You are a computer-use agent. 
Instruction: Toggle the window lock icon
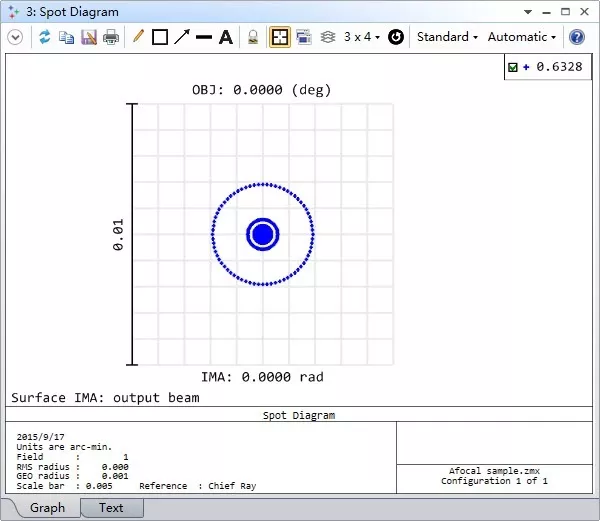[x=253, y=37]
